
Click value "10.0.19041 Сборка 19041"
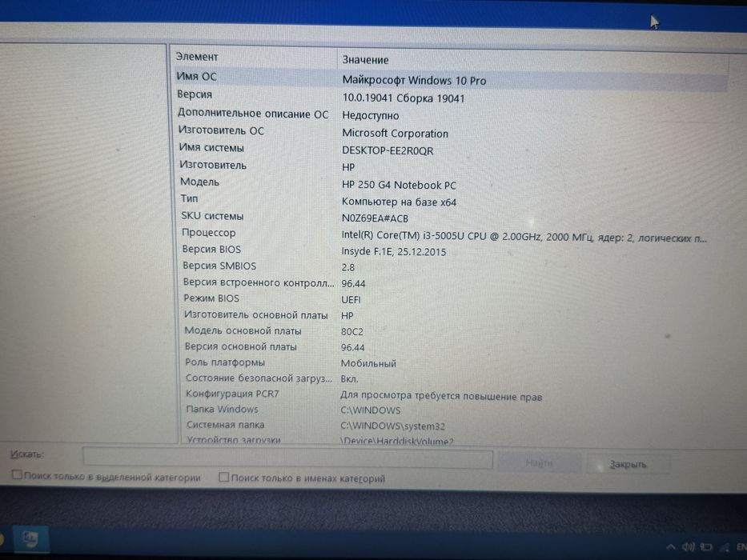point(403,98)
